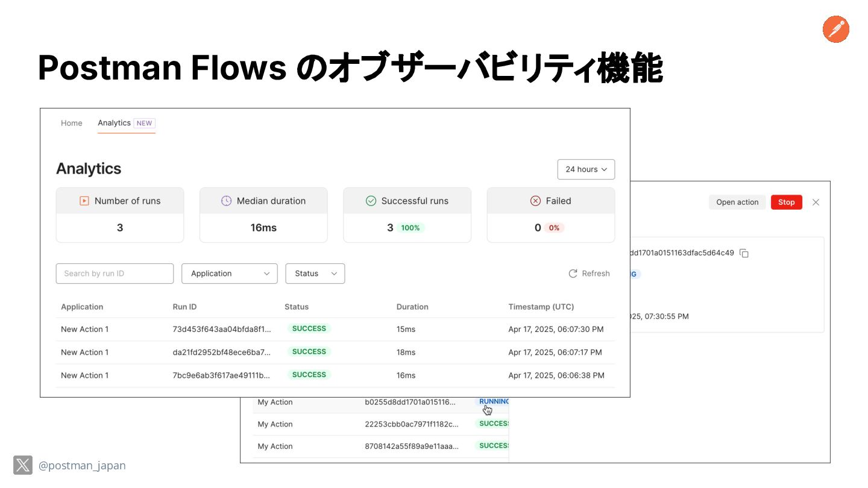
Task: Click the Postman logo icon
Action: [836, 30]
